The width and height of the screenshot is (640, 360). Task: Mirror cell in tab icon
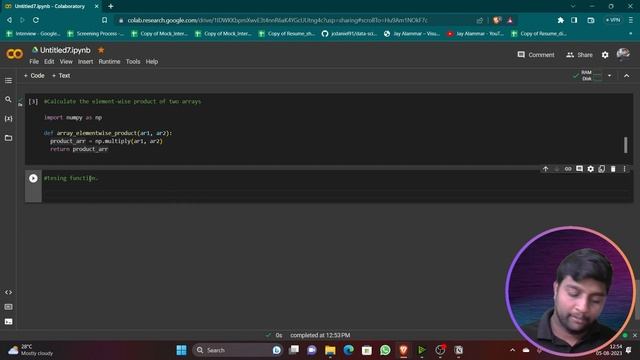click(x=602, y=169)
